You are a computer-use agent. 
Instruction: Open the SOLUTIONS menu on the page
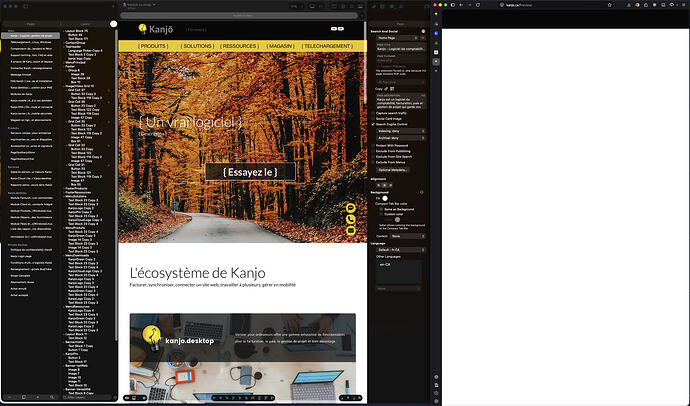coord(197,46)
